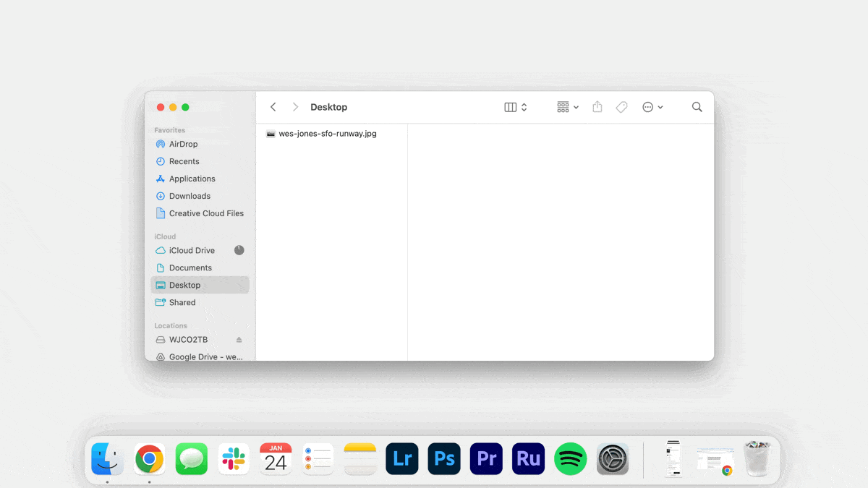Eject the WJCO2TB drive
Viewport: 868px width, 488px height.
(x=239, y=340)
